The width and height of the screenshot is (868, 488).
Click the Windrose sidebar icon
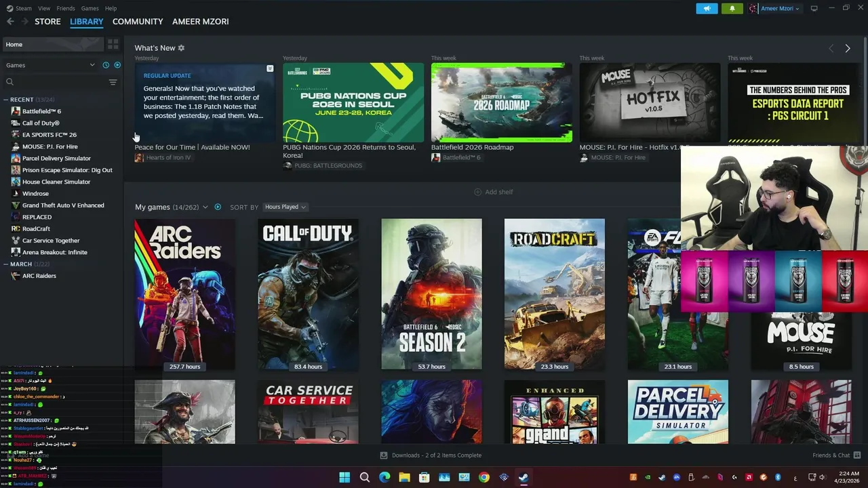[16, 194]
